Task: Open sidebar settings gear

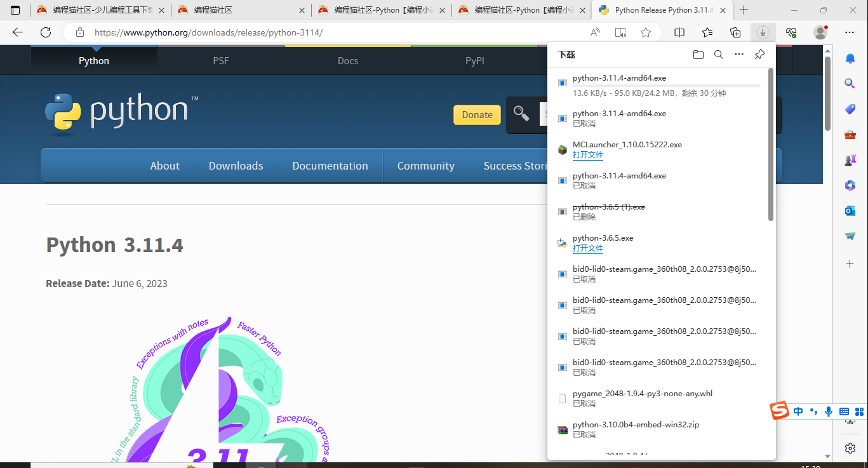Action: 850,448
